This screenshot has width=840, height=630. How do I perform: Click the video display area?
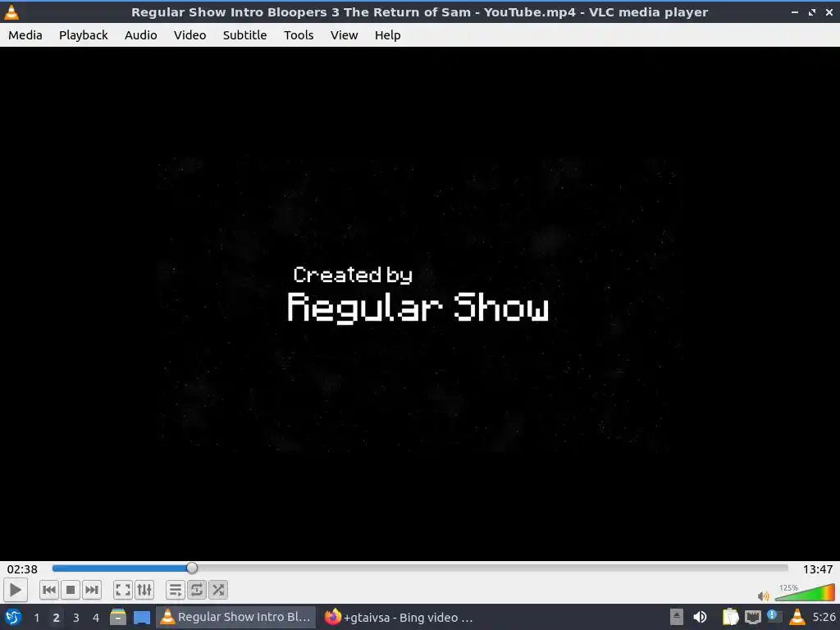pyautogui.click(x=420, y=304)
